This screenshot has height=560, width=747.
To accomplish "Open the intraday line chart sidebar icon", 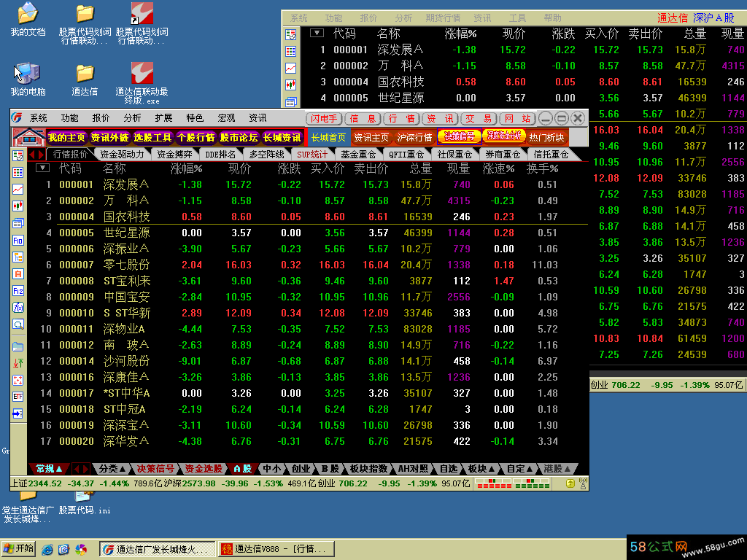I will pos(18,190).
